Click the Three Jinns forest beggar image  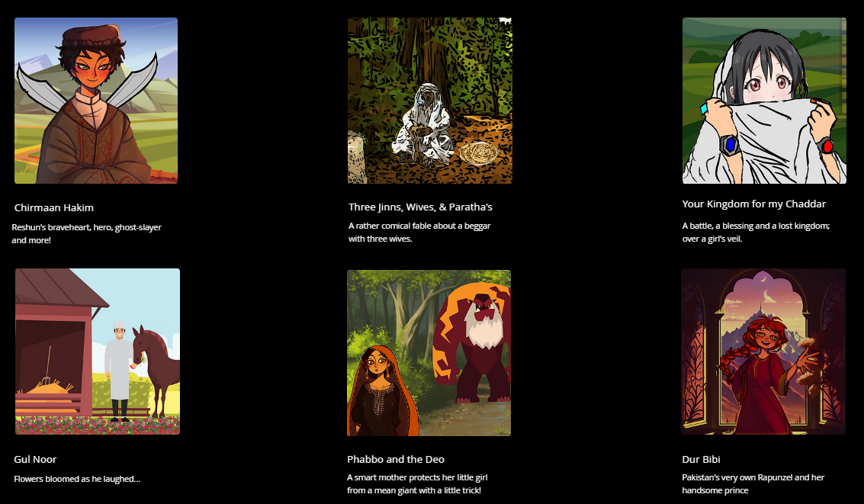[430, 100]
